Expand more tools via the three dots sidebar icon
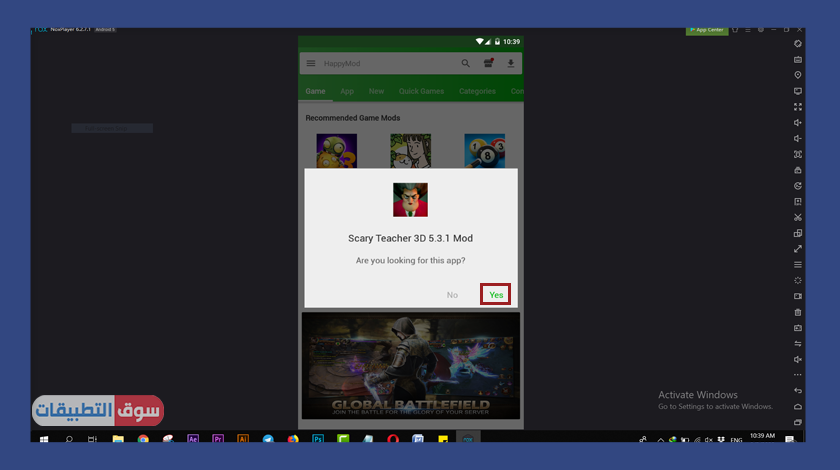Image resolution: width=840 pixels, height=470 pixels. click(798, 375)
